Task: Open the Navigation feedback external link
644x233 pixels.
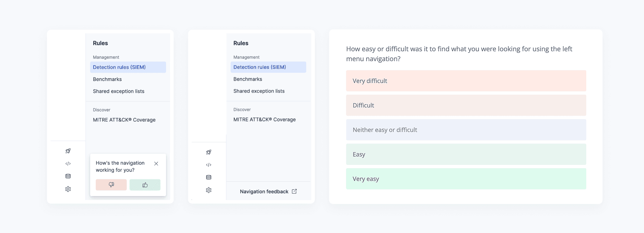Action: pos(268,191)
